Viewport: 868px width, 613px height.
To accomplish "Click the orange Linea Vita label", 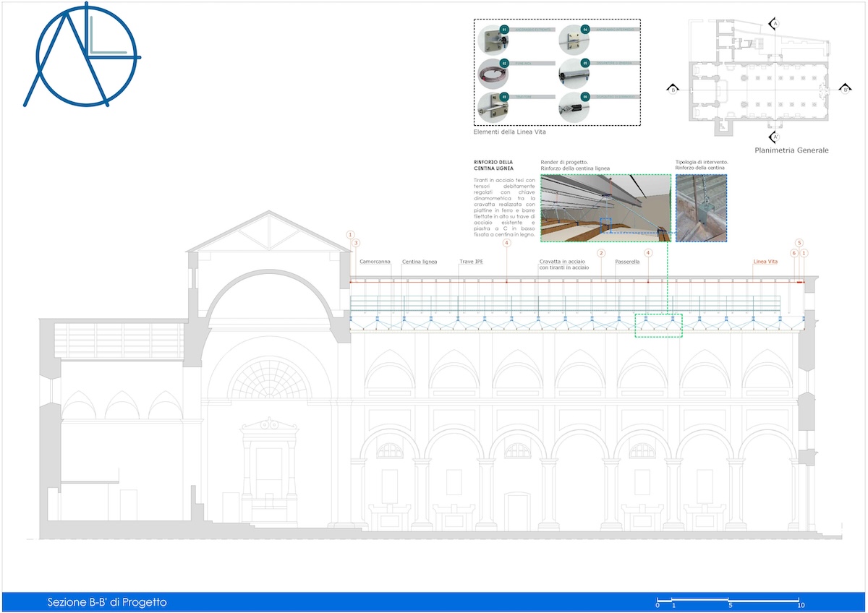I will click(765, 262).
